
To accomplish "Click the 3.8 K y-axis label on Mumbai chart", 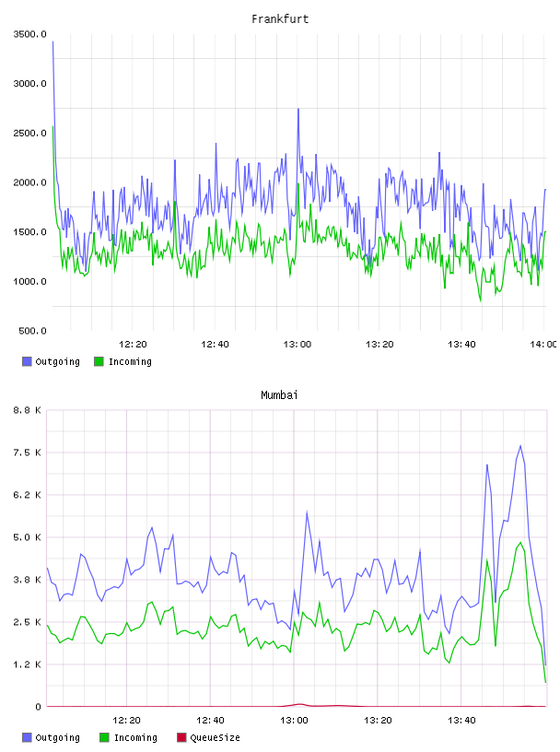I will [28, 580].
